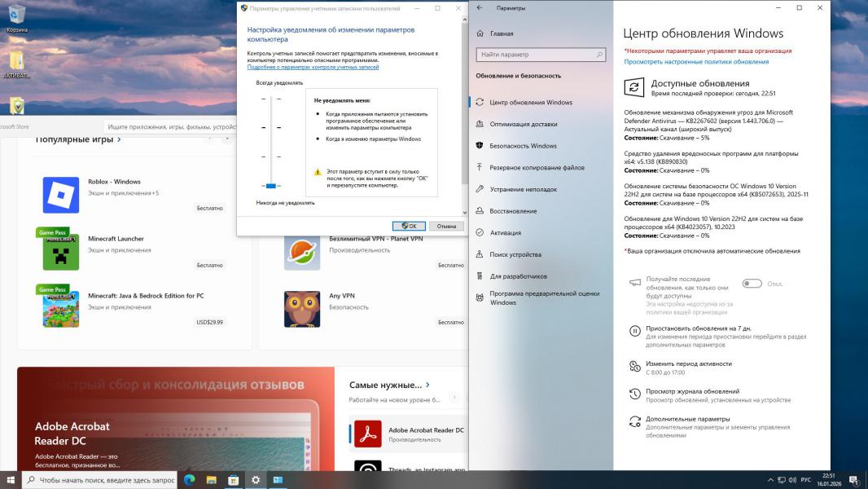868x489 pixels.
Task: Toggle the Получайте последние обновления switch
Action: 752,284
